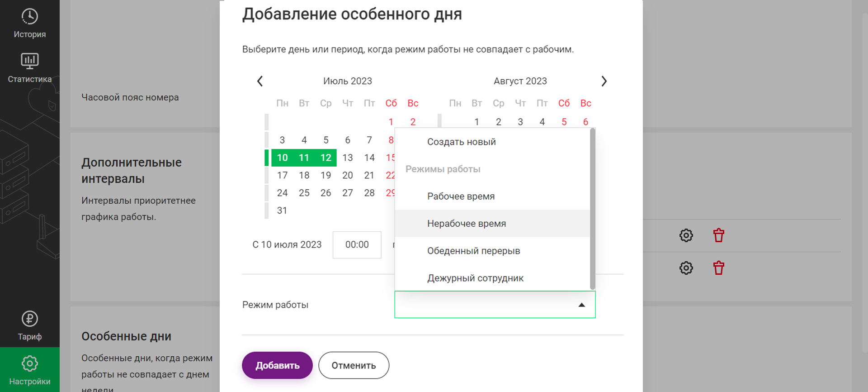Delete the lower interval with trash icon
The image size is (868, 392).
click(x=718, y=268)
